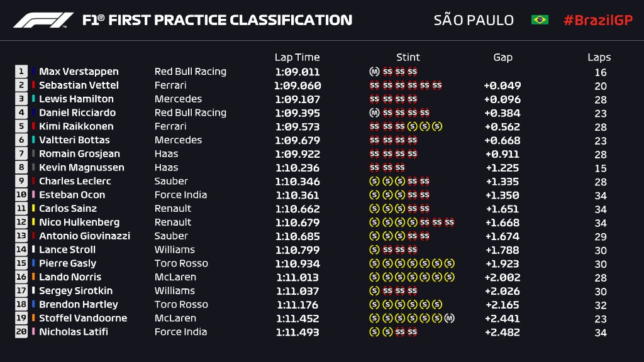
Task: Click Ferrari's red colour bar beside Vettel
Action: point(34,85)
